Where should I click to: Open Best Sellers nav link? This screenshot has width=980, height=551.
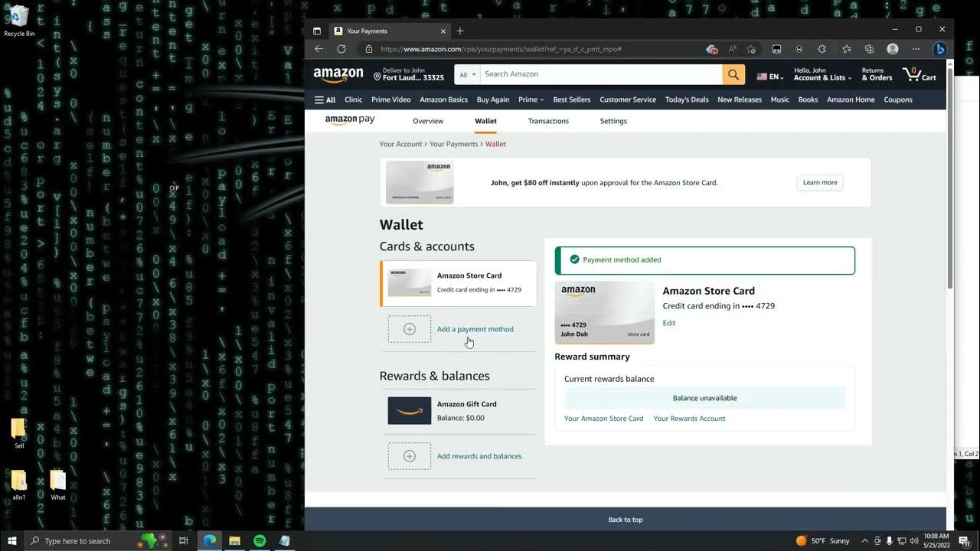click(572, 99)
